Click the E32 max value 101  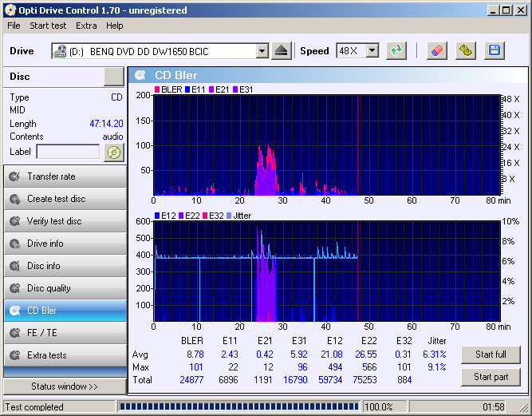pos(404,367)
